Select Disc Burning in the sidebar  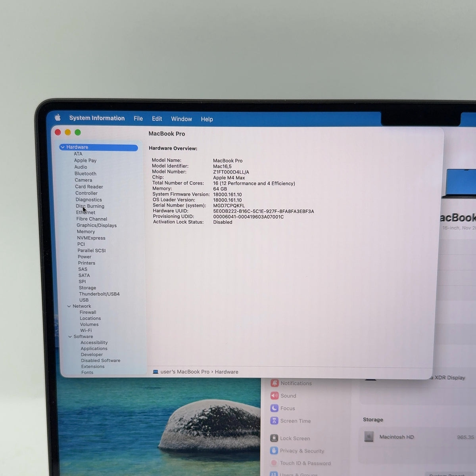click(x=90, y=206)
